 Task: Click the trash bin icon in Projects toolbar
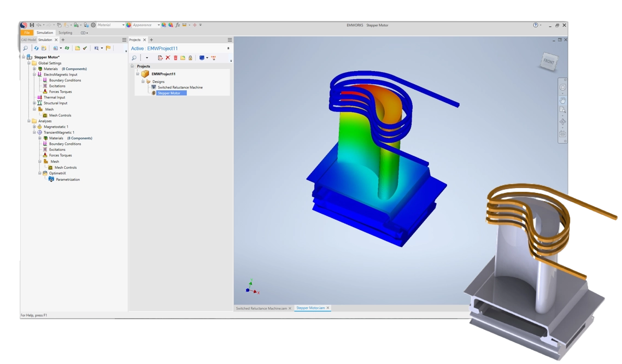point(175,58)
